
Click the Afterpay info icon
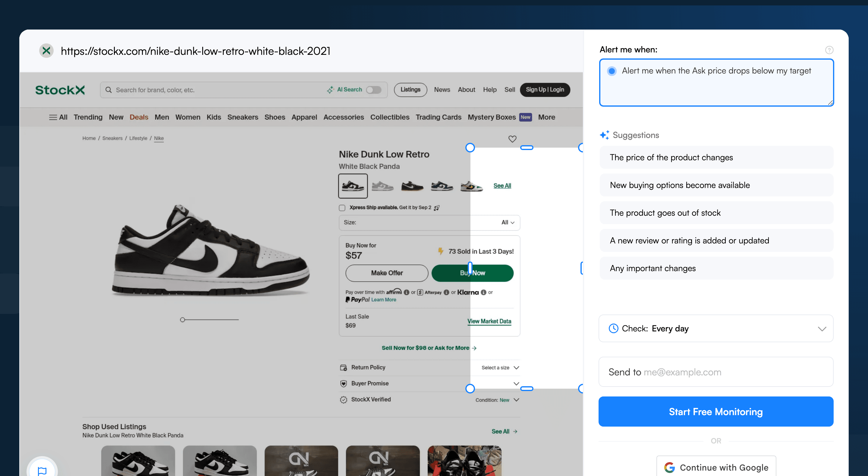pos(446,293)
